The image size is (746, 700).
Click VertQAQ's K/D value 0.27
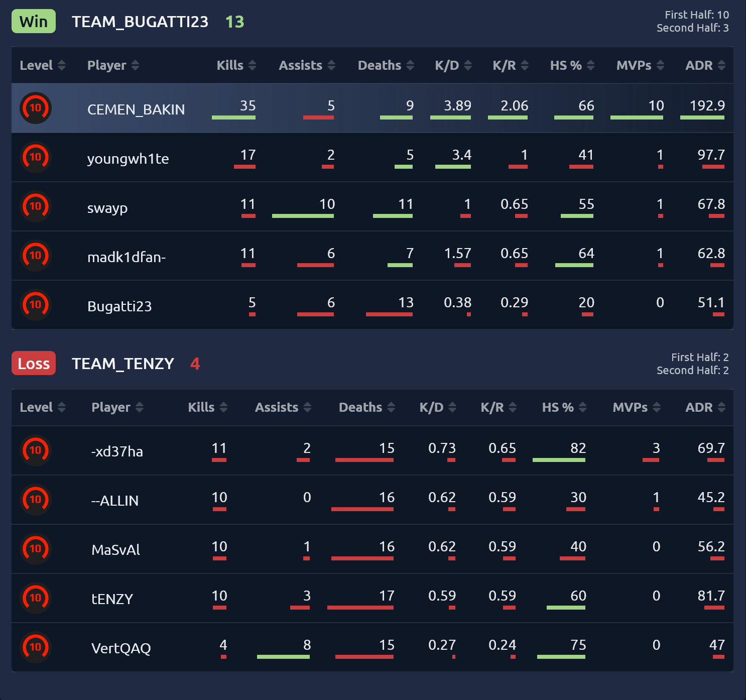[442, 645]
